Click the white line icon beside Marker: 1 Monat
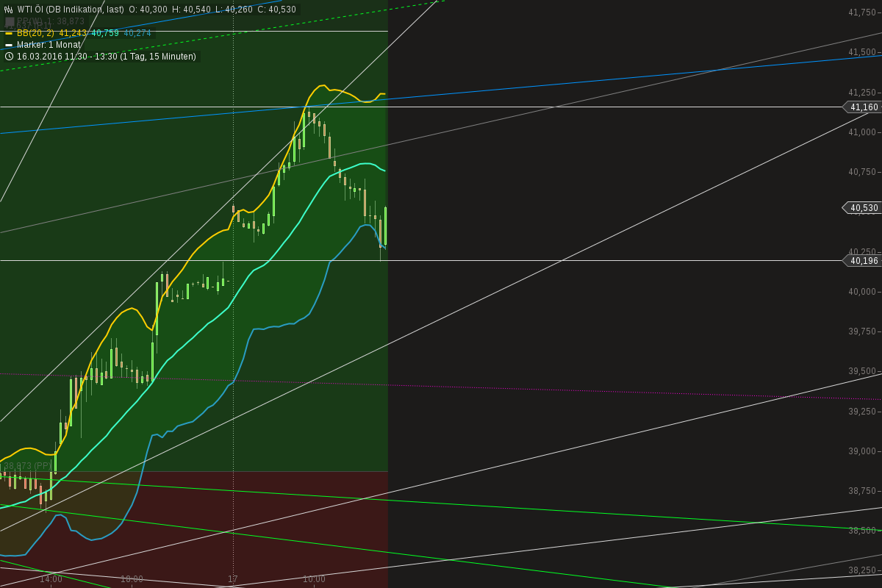 coord(8,44)
